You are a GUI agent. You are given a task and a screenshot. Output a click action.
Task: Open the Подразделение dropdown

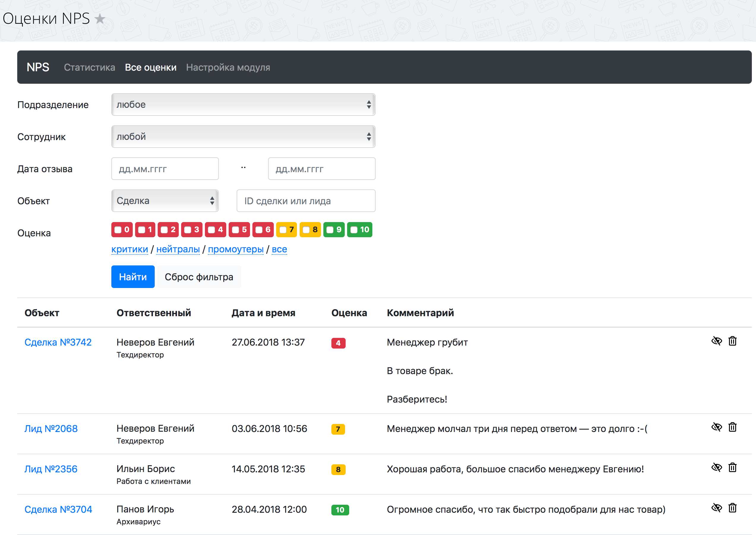pos(243,105)
